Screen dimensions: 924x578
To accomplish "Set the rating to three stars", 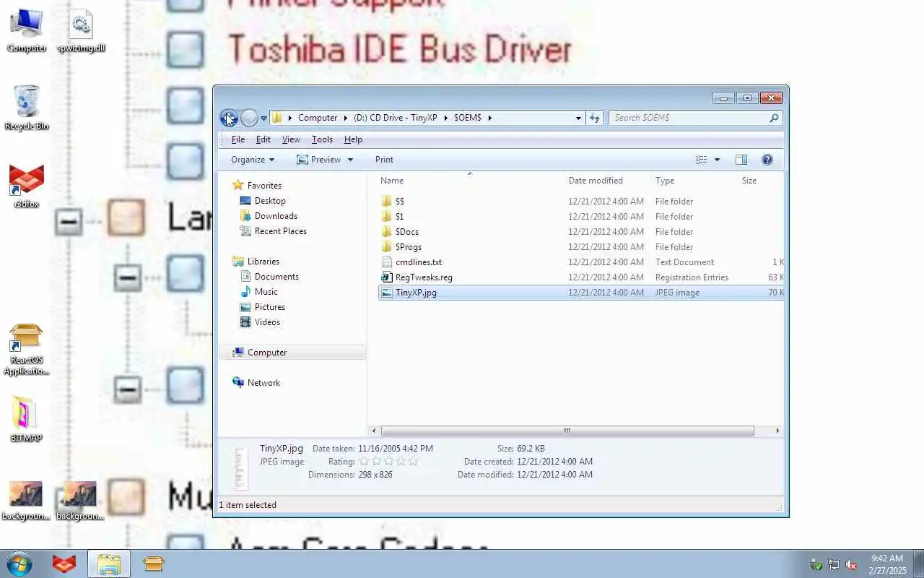I will (388, 461).
